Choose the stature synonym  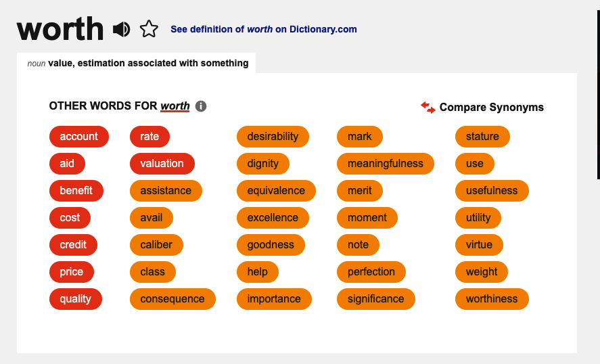coord(482,137)
